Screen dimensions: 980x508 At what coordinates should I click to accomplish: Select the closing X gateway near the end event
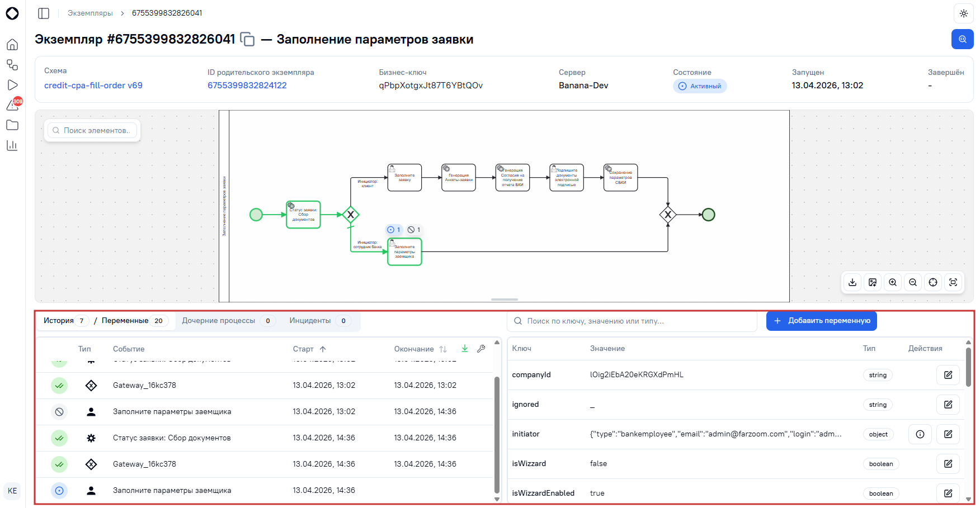(668, 215)
